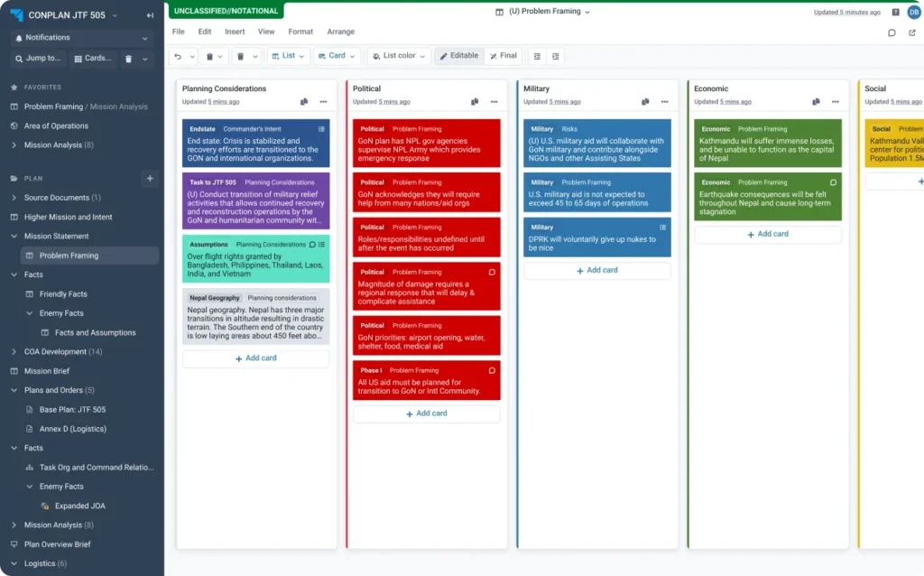The width and height of the screenshot is (924, 576).
Task: Open the Arrange menu
Action: 340,32
